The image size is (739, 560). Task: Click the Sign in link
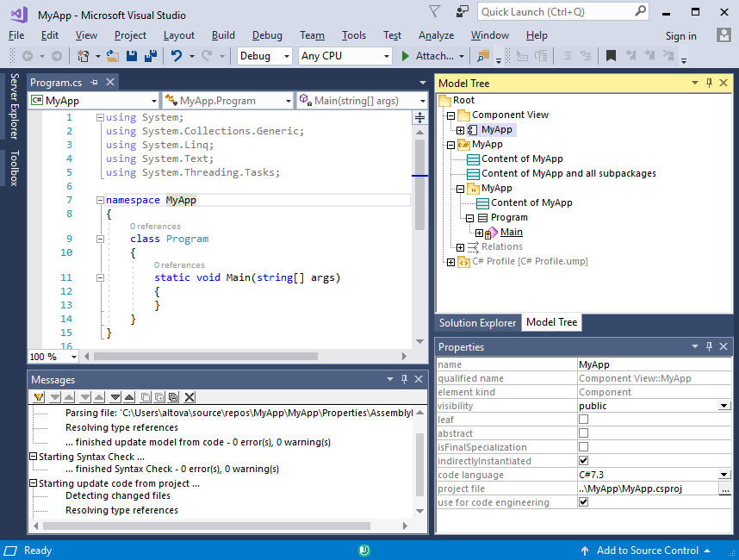[680, 36]
